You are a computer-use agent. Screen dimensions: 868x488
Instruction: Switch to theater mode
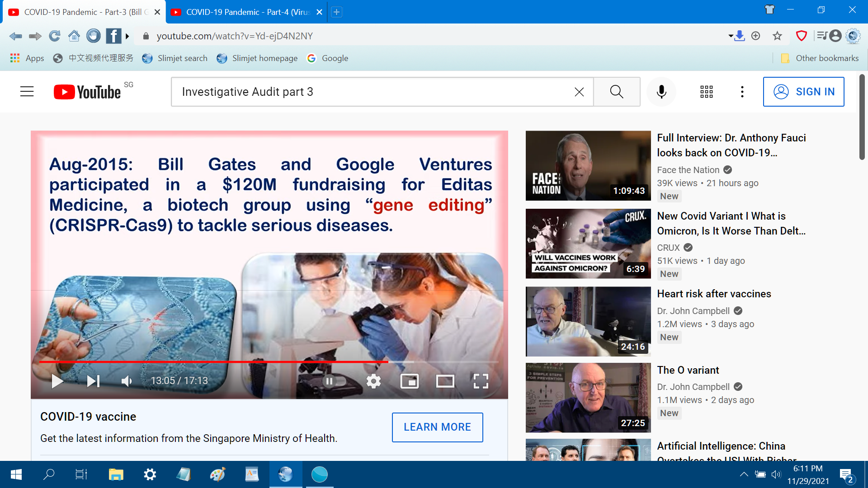(x=445, y=381)
